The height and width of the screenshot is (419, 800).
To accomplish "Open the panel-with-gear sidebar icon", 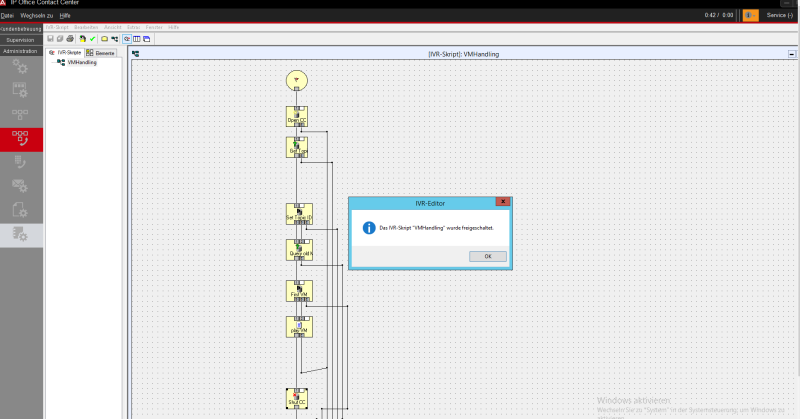I will point(20,90).
